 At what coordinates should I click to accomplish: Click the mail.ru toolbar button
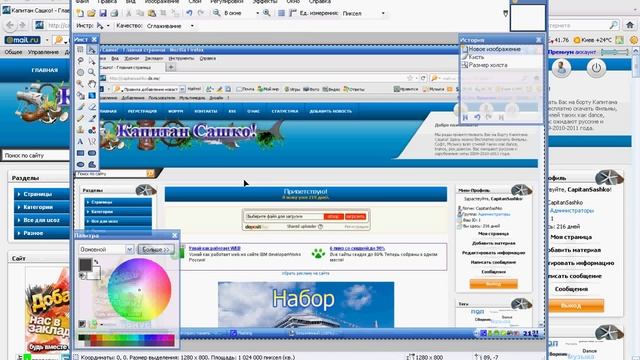22,40
